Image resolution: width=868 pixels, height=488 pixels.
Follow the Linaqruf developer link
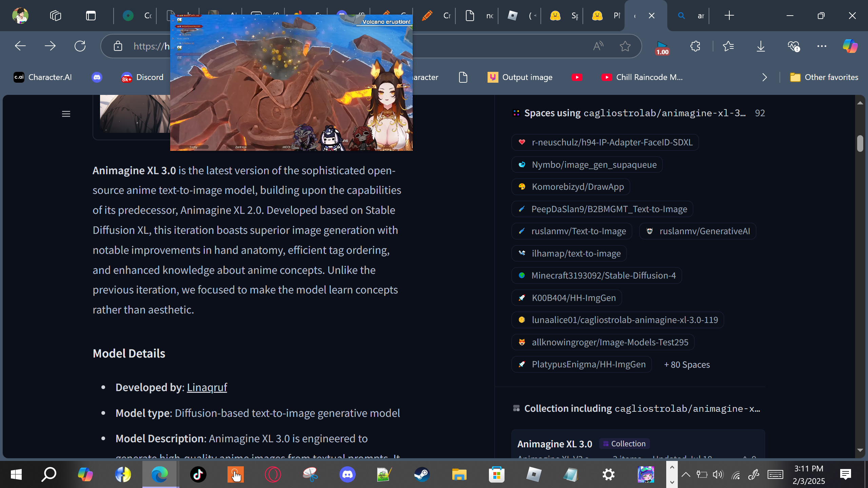tap(207, 387)
